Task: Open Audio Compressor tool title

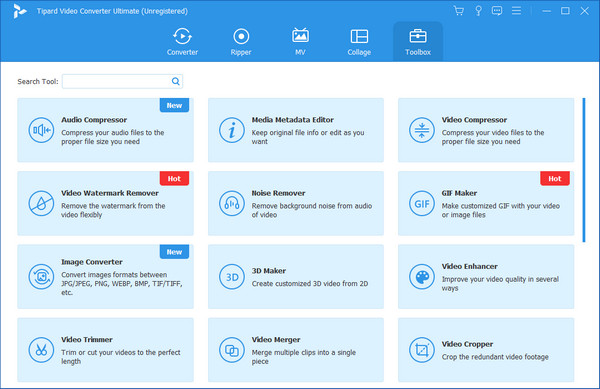Action: coord(94,120)
